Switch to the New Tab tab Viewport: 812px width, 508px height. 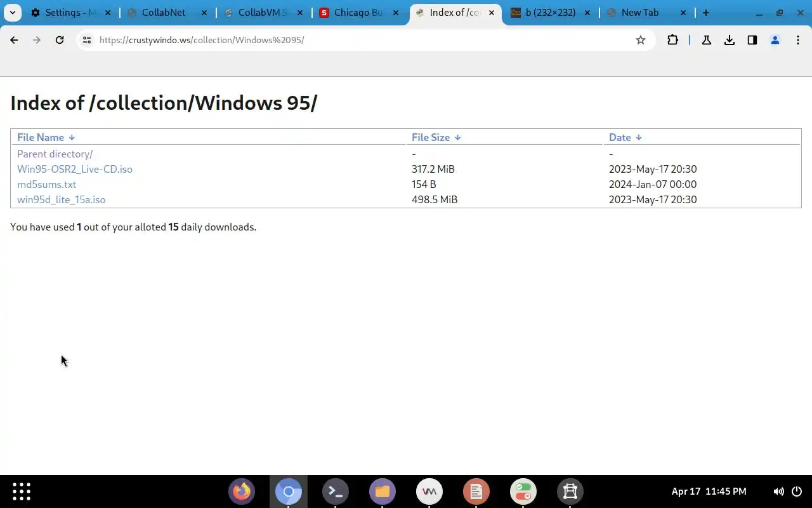click(x=647, y=13)
